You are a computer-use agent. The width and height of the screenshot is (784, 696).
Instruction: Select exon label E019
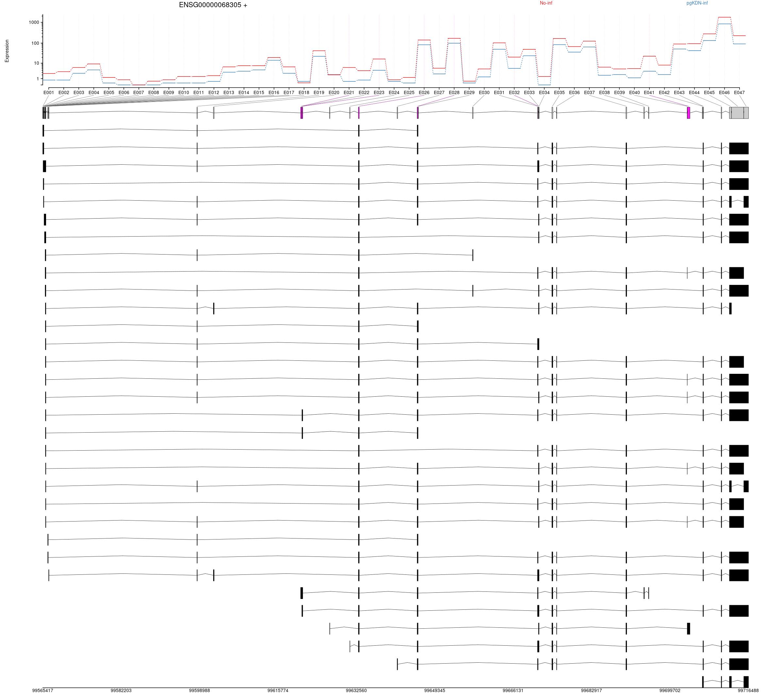pyautogui.click(x=319, y=92)
